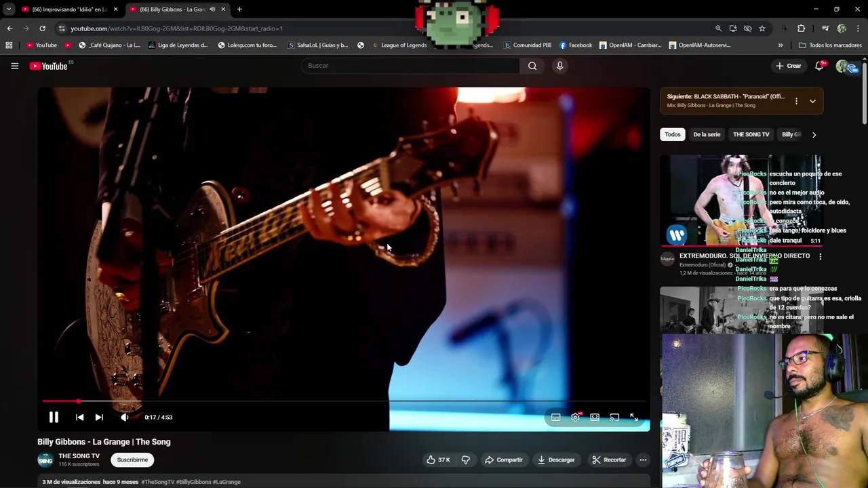The width and height of the screenshot is (868, 488).
Task: Open the Salsal.oL Guías bookmark
Action: tap(318, 45)
